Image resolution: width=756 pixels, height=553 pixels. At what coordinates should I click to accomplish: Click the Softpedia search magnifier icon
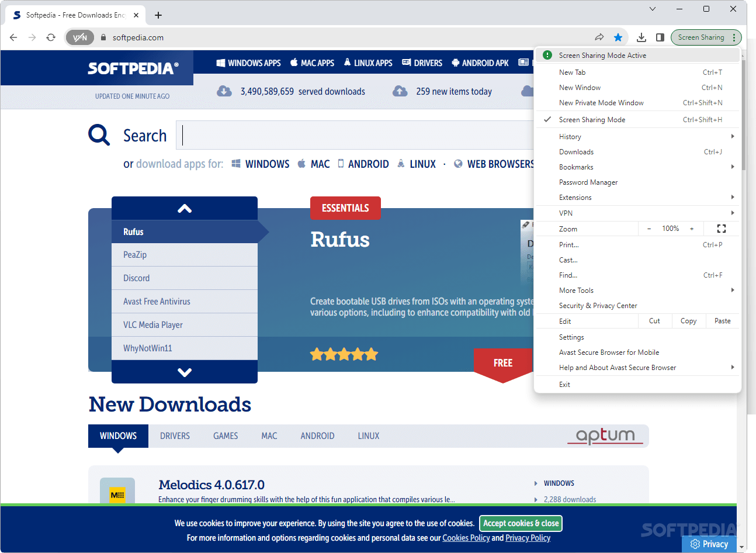99,134
